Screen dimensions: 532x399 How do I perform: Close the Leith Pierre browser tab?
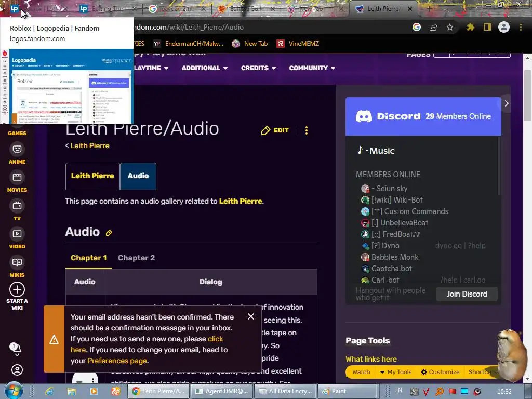410,9
